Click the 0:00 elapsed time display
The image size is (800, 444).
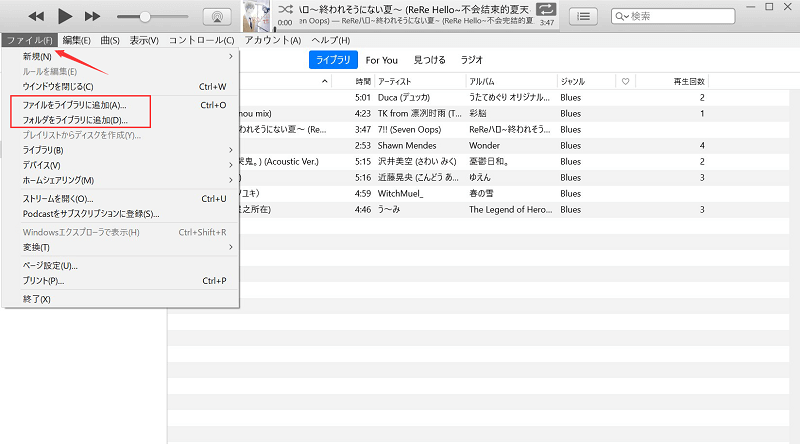tap(285, 22)
